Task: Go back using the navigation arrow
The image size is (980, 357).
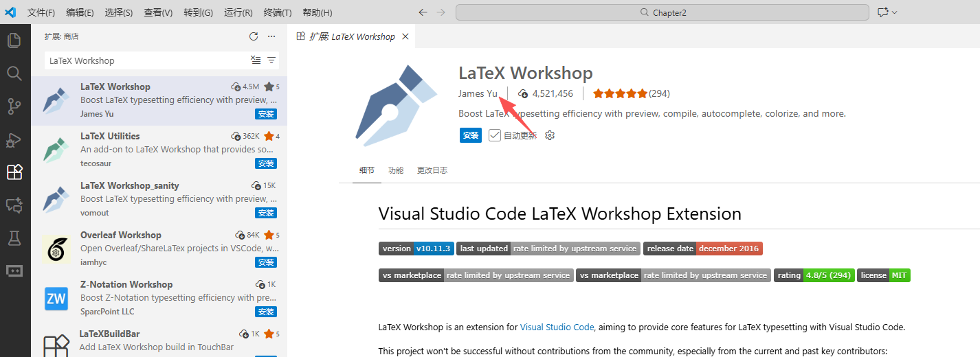Action: tap(423, 12)
